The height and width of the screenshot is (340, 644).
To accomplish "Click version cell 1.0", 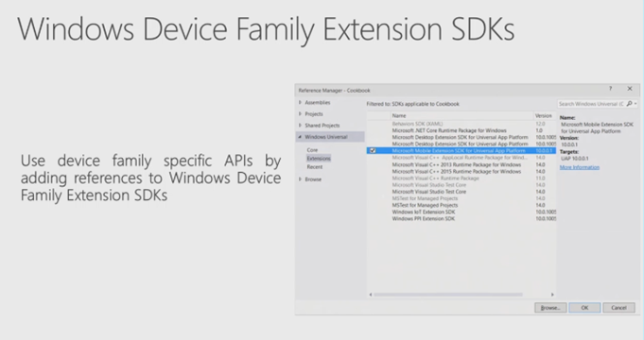I will point(539,130).
